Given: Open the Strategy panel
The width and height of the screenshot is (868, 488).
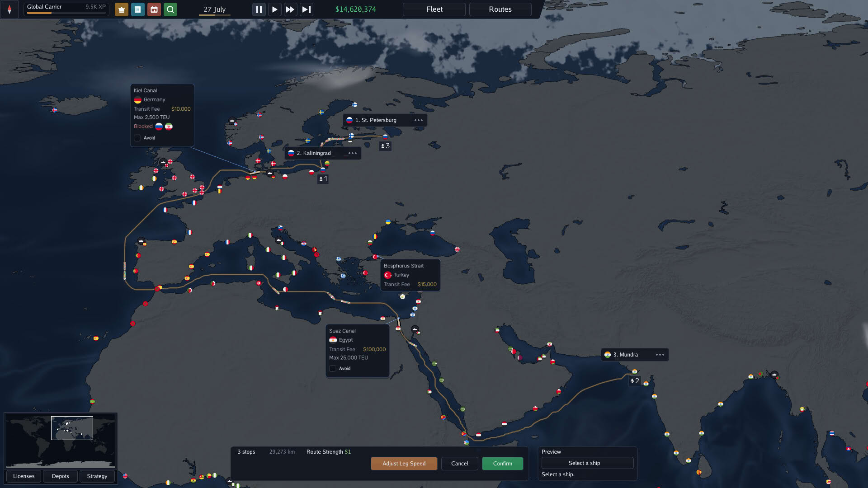Looking at the screenshot, I should coord(97,476).
